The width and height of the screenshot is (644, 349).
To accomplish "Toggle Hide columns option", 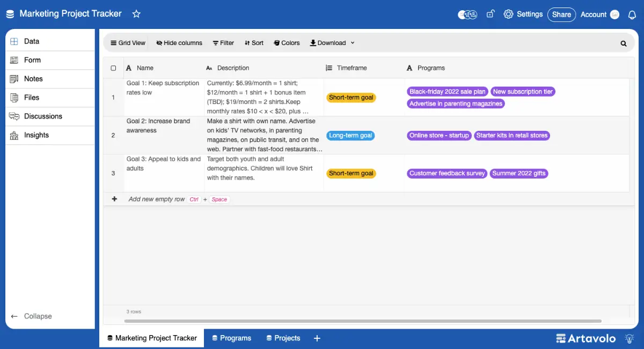I will (x=179, y=43).
